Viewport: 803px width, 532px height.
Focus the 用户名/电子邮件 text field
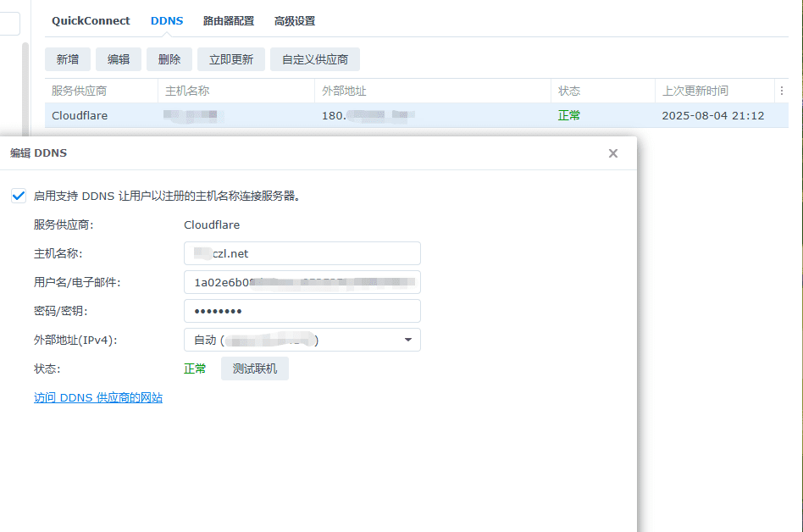302,282
